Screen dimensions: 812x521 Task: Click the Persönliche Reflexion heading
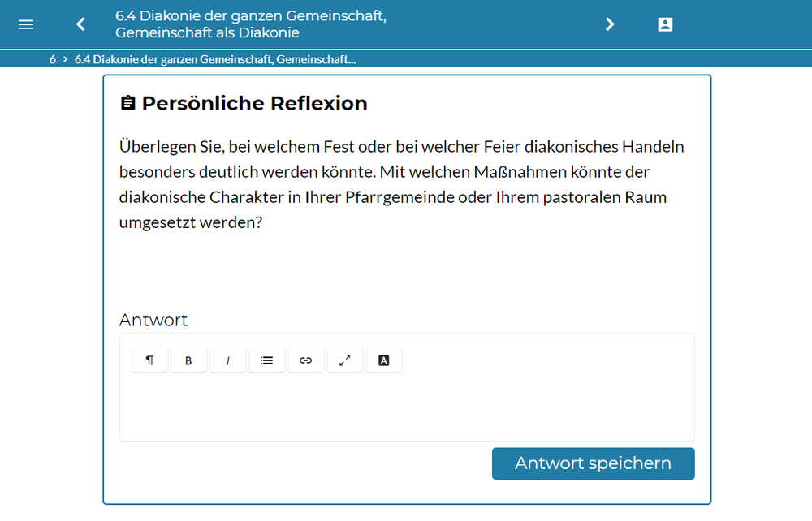254,104
